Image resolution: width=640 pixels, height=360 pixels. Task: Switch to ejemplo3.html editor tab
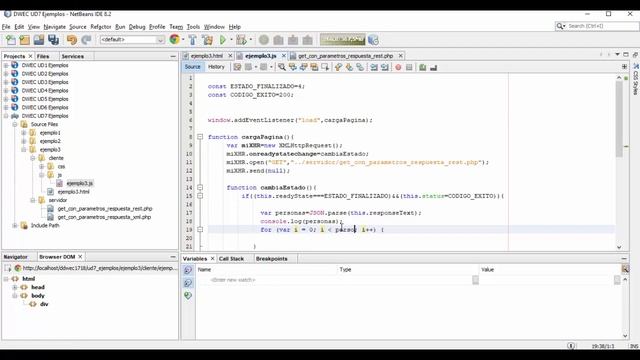(206, 56)
